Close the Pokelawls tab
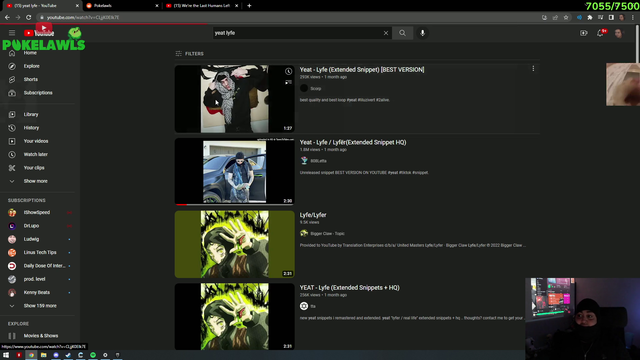640x360 pixels. [157, 6]
